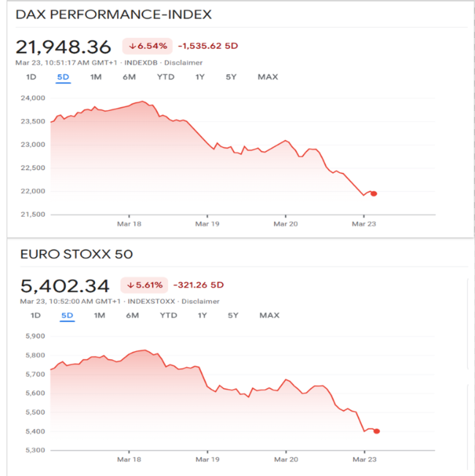This screenshot has width=475, height=476.
Task: Open MAX range for EURO STOXX 50
Action: [x=269, y=315]
